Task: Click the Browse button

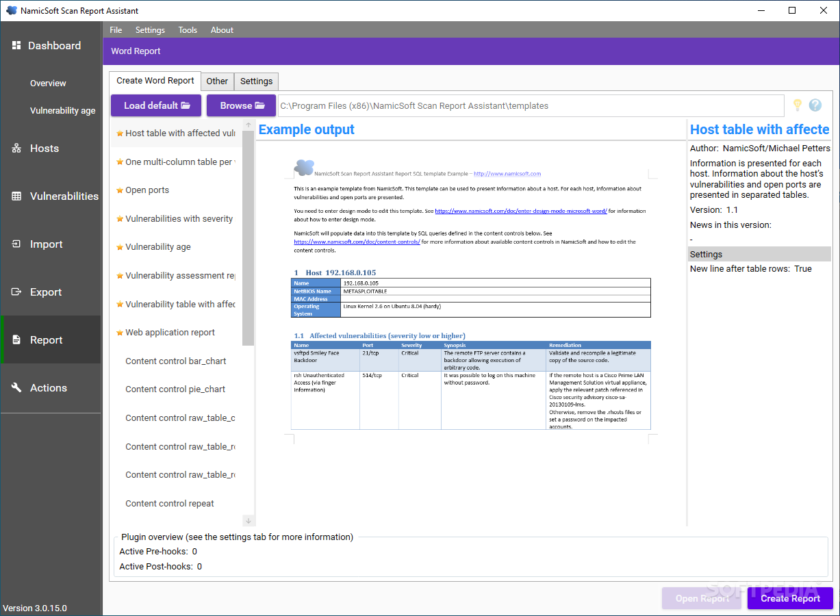Action: (x=242, y=105)
